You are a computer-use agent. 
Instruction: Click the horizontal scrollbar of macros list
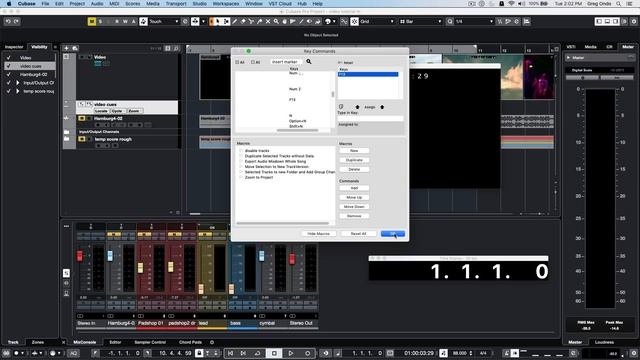click(x=282, y=223)
